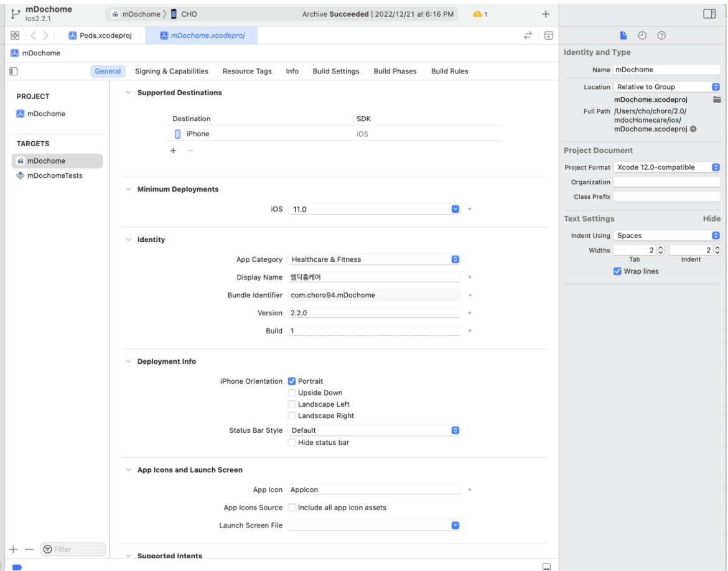
Task: Show the Quick Help inspector
Action: (x=661, y=35)
